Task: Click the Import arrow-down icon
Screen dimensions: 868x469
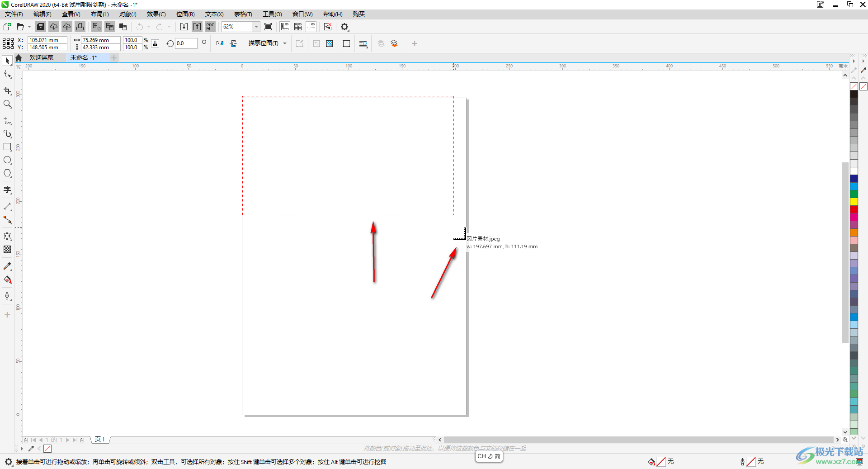Action: (184, 27)
